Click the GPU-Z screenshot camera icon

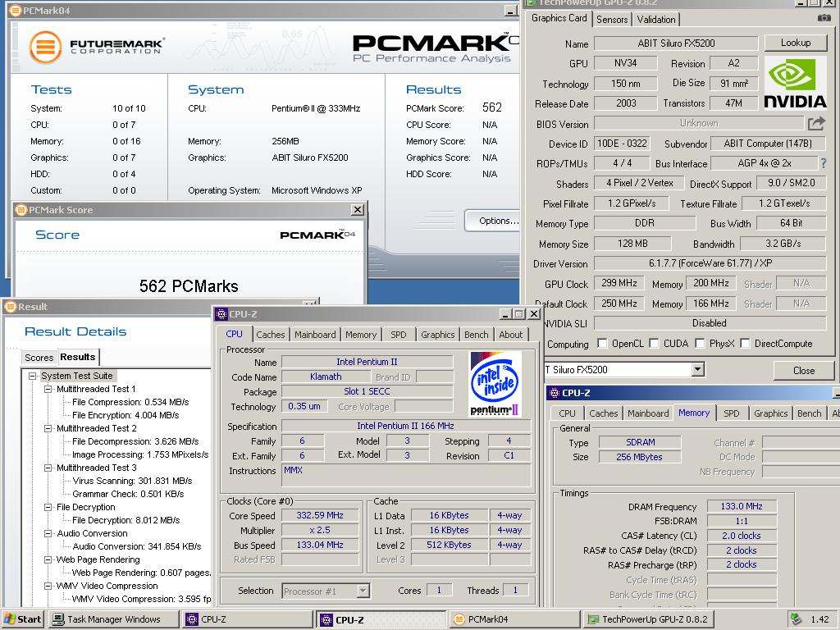(824, 18)
